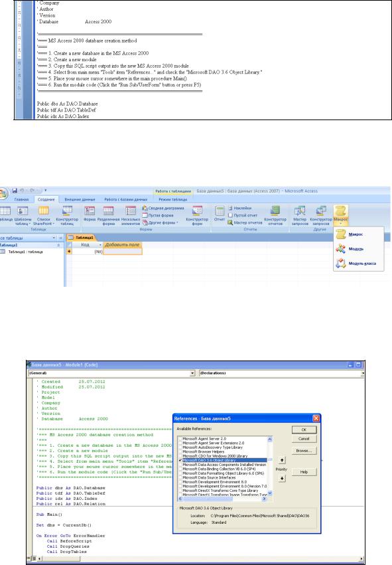Move reference priority up arrow
Viewport: 392px width, 565px height.
coord(282,461)
